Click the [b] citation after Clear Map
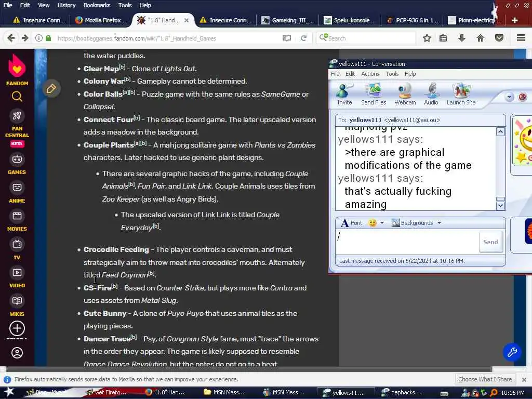Screen dimensions: 532x399 [122, 67]
